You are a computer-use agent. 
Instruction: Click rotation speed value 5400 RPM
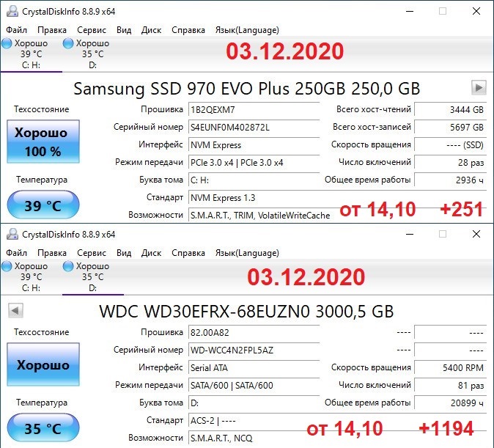(451, 368)
